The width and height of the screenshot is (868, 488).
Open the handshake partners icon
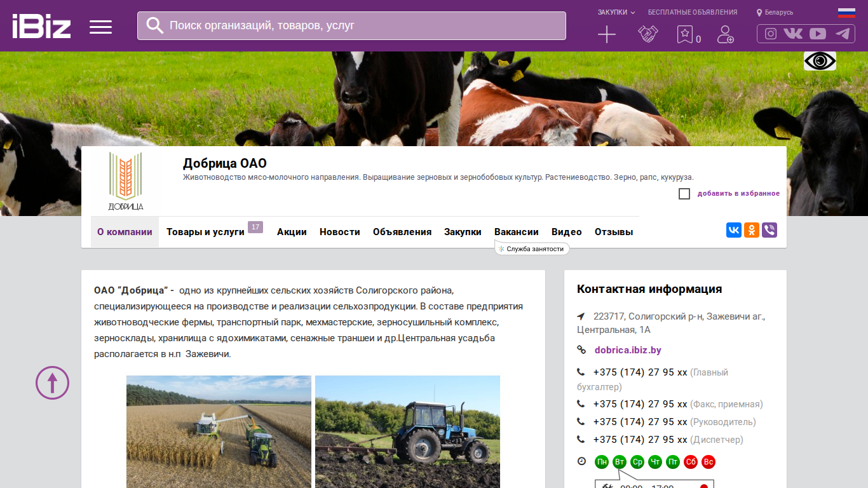(648, 34)
